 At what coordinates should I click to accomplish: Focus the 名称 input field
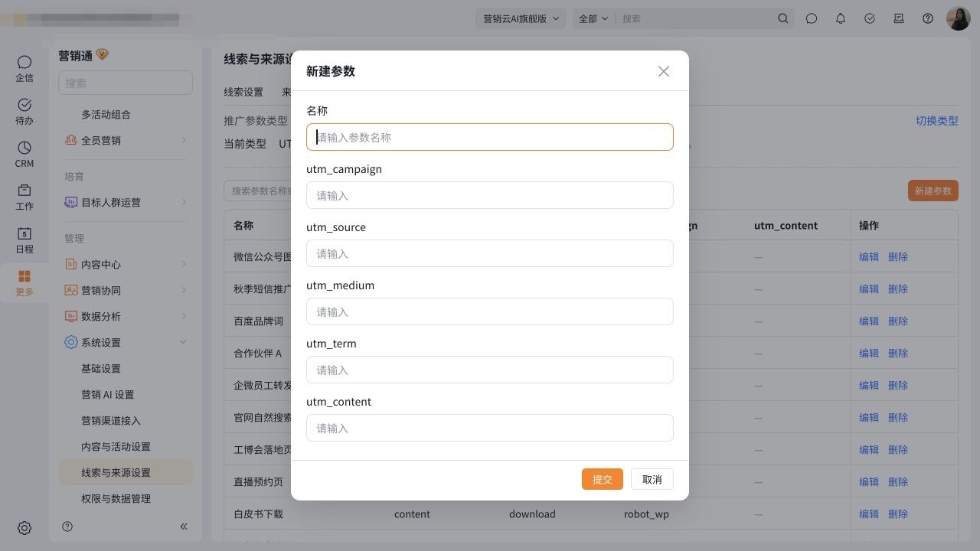[490, 137]
